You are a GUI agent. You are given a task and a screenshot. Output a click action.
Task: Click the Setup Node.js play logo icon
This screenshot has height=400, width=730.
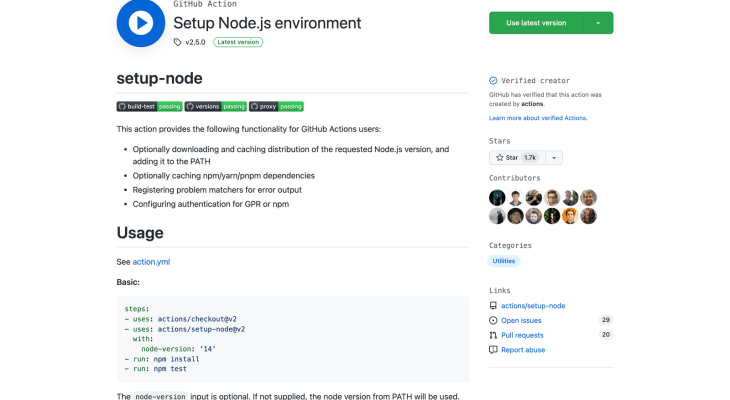(141, 22)
